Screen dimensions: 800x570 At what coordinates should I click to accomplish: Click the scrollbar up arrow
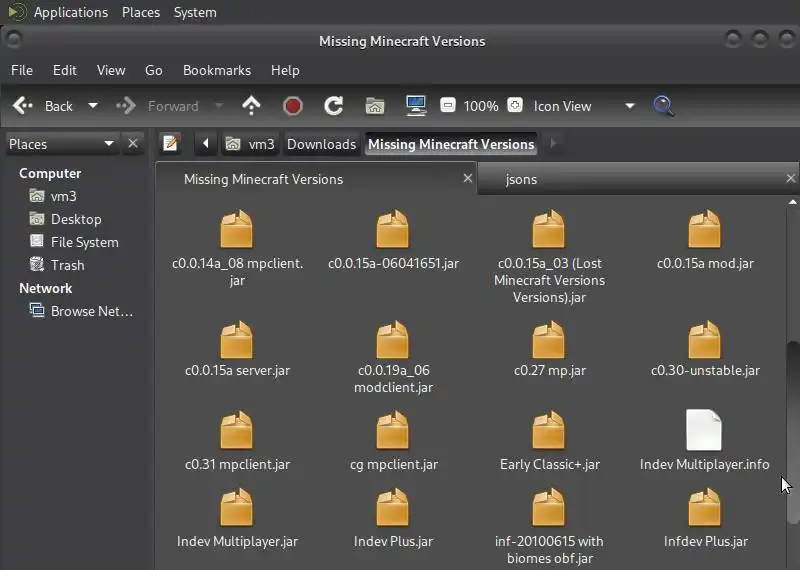(793, 203)
